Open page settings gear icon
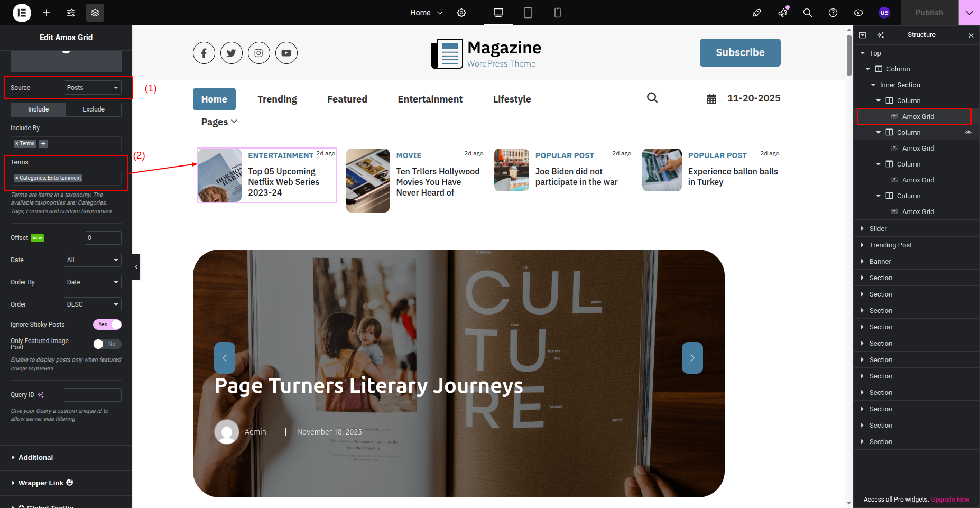980x508 pixels. tap(461, 13)
